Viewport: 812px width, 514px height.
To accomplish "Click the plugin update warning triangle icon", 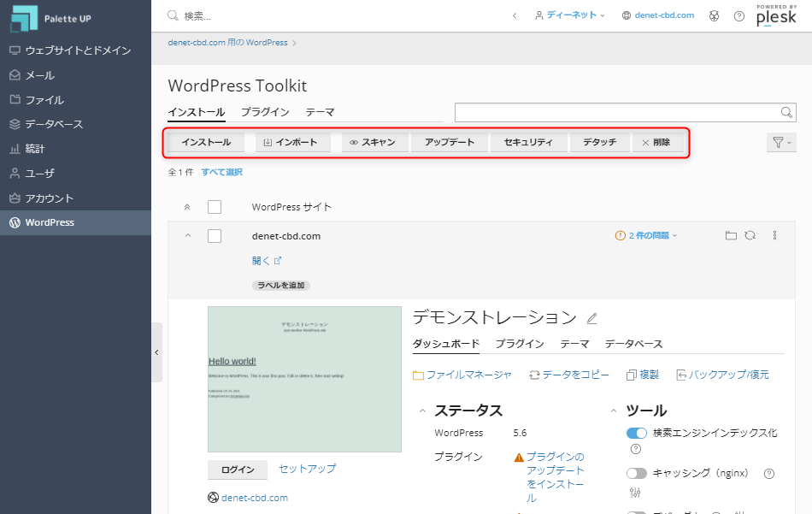I will point(519,458).
